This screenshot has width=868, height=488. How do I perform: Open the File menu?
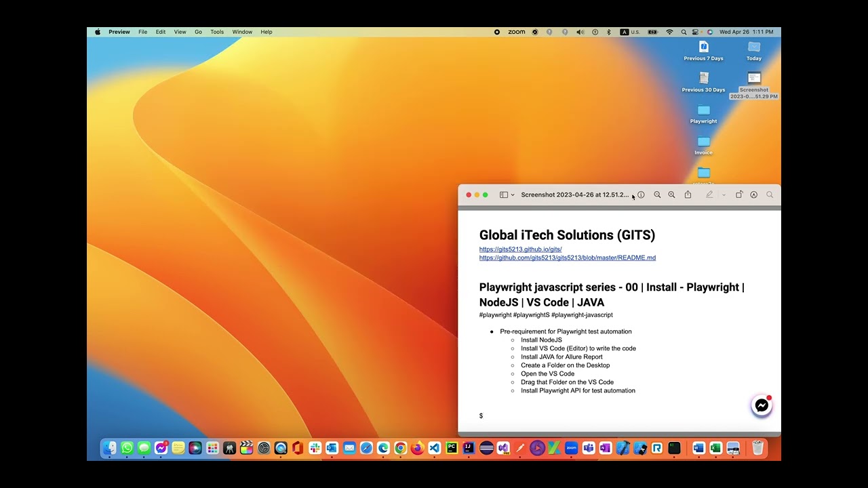point(142,32)
